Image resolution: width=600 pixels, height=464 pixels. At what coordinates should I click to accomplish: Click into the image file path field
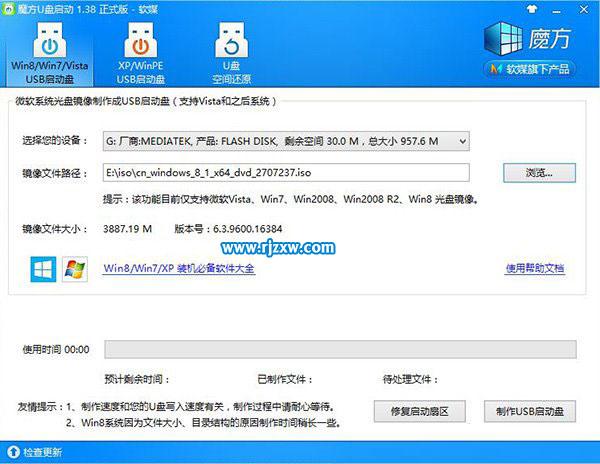(286, 173)
